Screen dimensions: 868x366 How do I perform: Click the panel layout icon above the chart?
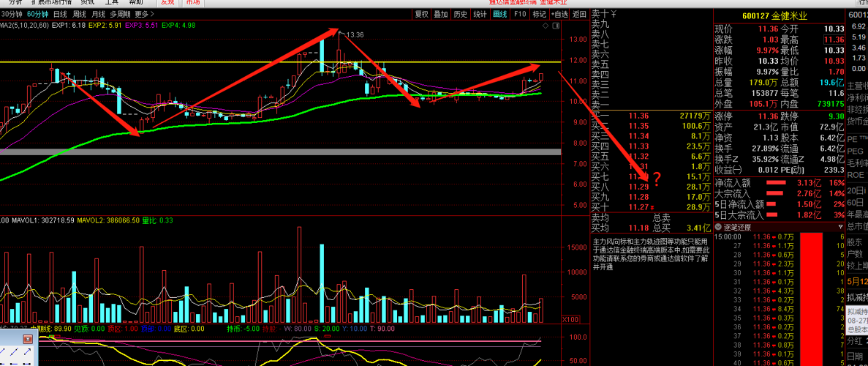[x=555, y=26]
